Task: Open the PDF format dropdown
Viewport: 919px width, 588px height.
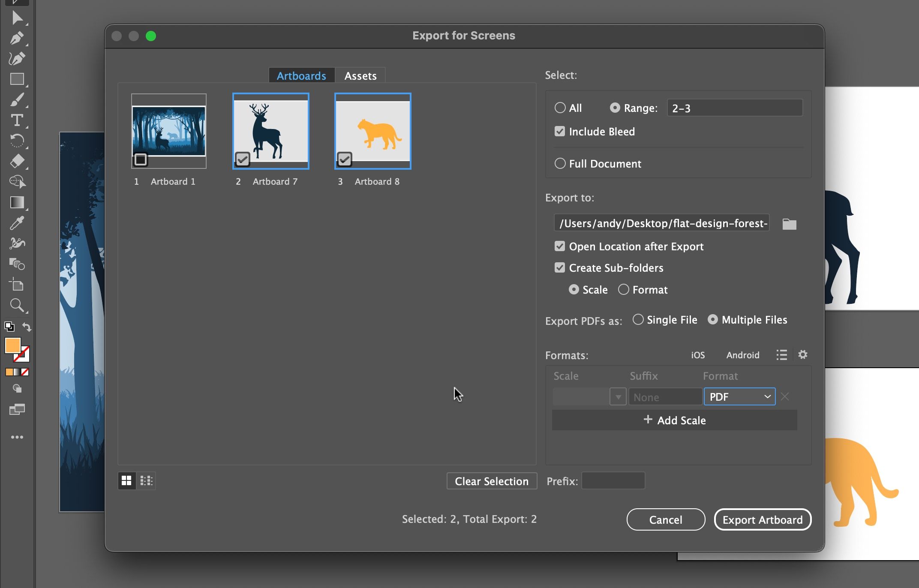Action: tap(739, 396)
